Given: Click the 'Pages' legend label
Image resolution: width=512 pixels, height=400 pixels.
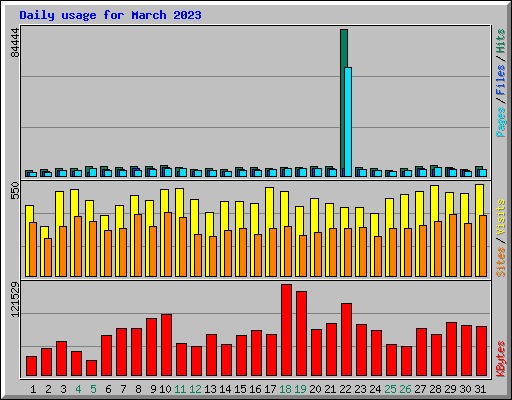Looking at the screenshot, I should point(501,122).
